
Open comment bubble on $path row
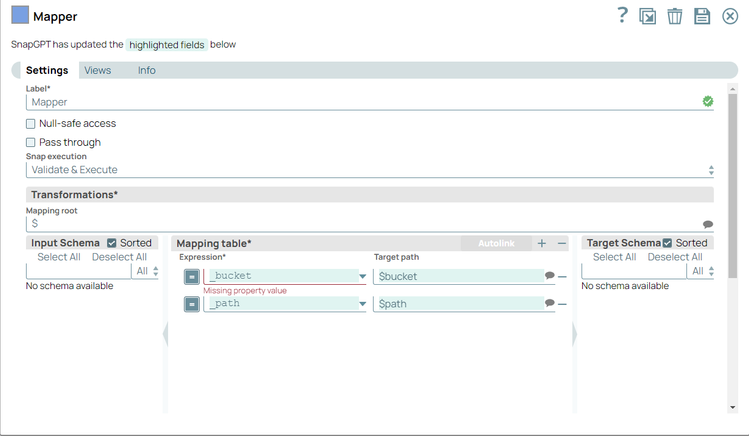pos(549,303)
